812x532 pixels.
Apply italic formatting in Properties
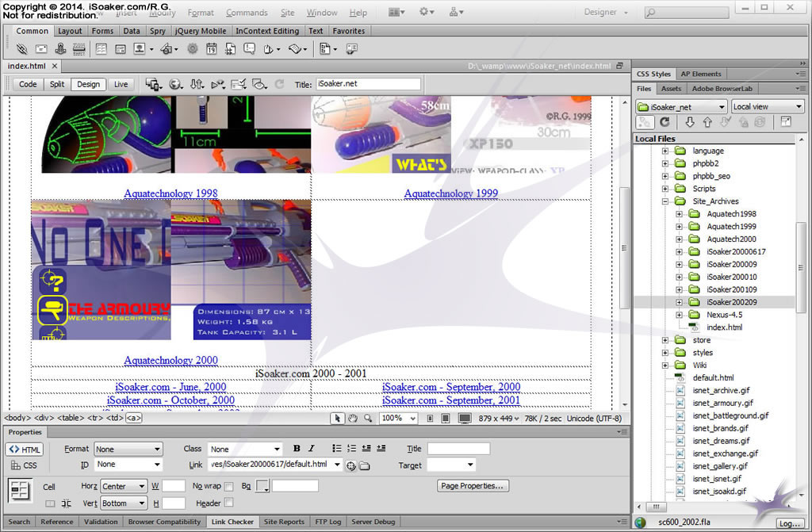point(311,449)
